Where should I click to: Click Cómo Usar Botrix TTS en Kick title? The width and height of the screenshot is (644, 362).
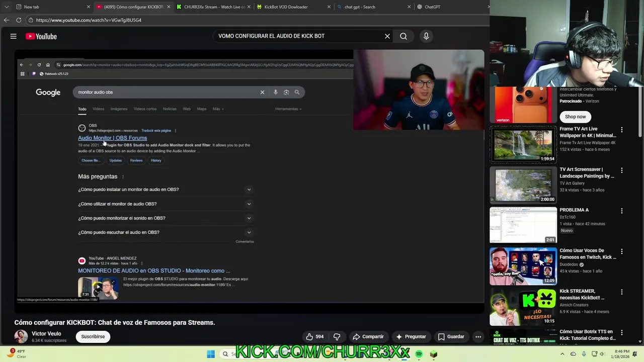pyautogui.click(x=587, y=335)
